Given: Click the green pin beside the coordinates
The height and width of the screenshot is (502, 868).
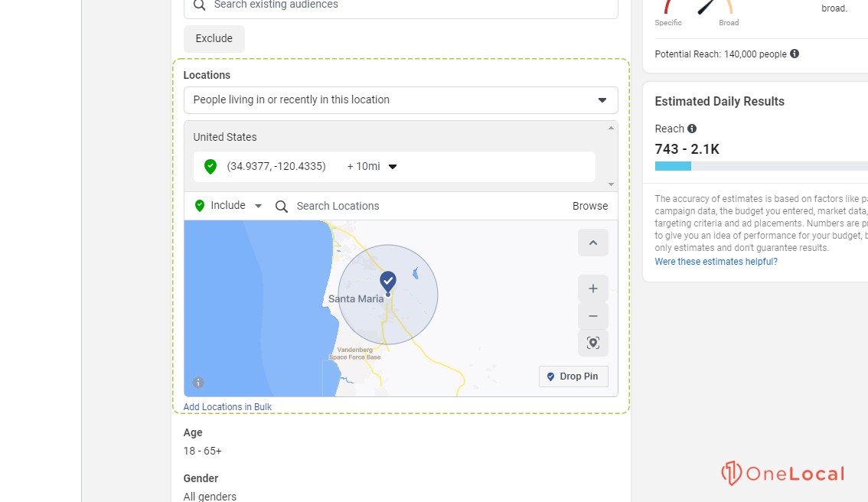Looking at the screenshot, I should 210,167.
